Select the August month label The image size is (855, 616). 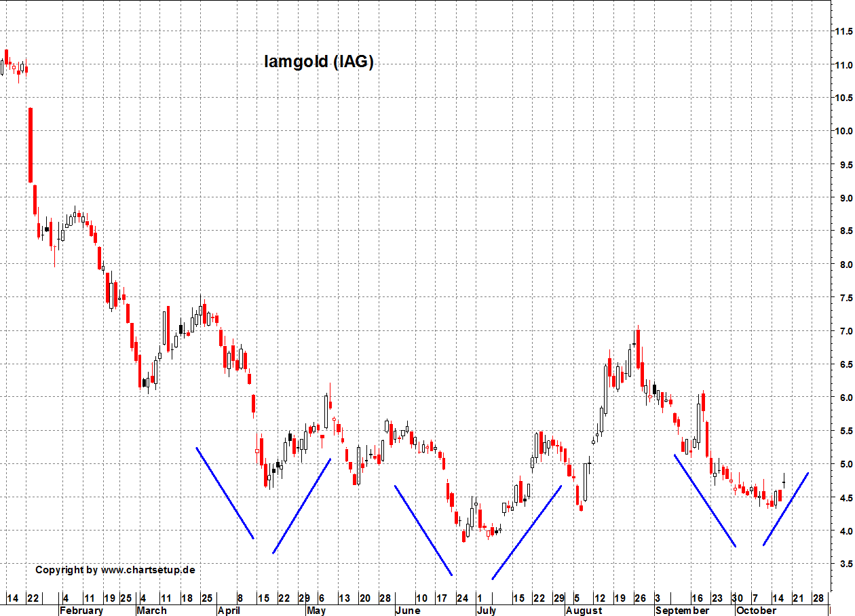(x=584, y=611)
